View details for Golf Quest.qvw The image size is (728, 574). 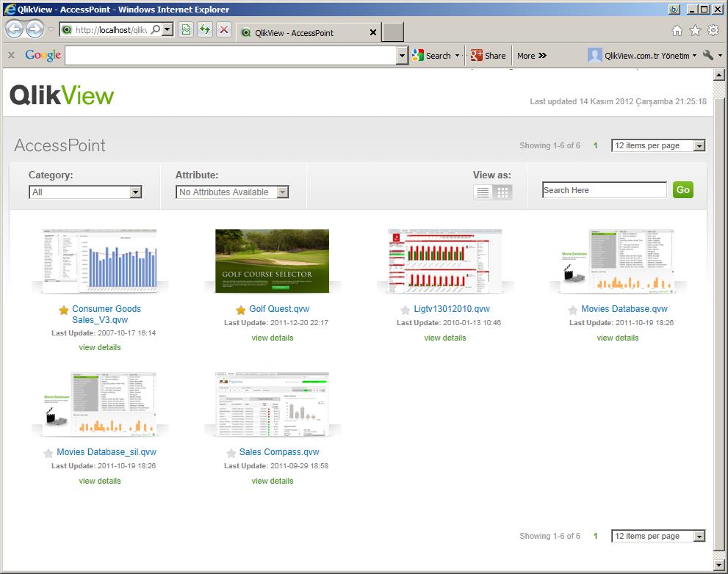(273, 338)
